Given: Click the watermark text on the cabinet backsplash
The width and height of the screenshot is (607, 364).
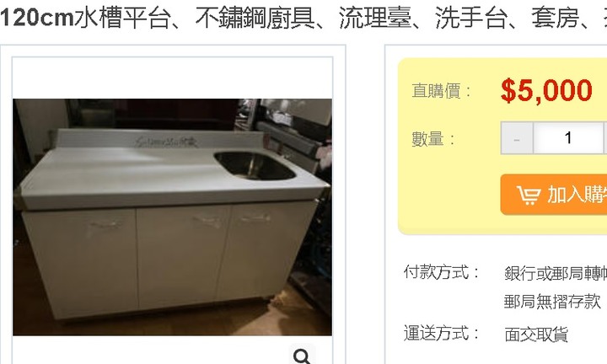Looking at the screenshot, I should click(x=166, y=142).
